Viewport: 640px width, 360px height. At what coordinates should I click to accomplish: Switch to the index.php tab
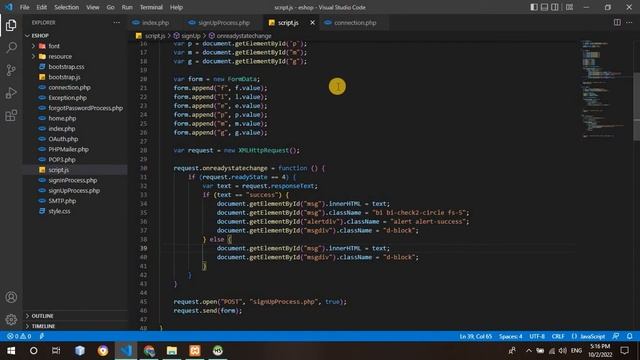click(x=156, y=22)
